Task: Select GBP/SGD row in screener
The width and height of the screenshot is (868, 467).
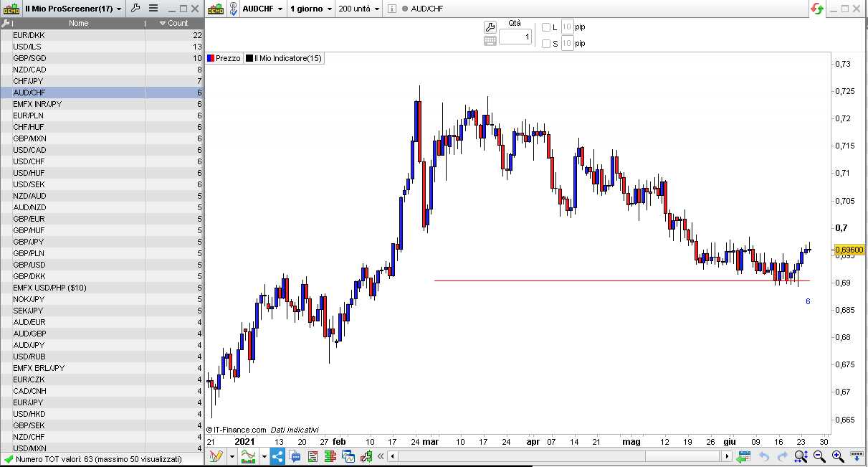Action: [102, 58]
